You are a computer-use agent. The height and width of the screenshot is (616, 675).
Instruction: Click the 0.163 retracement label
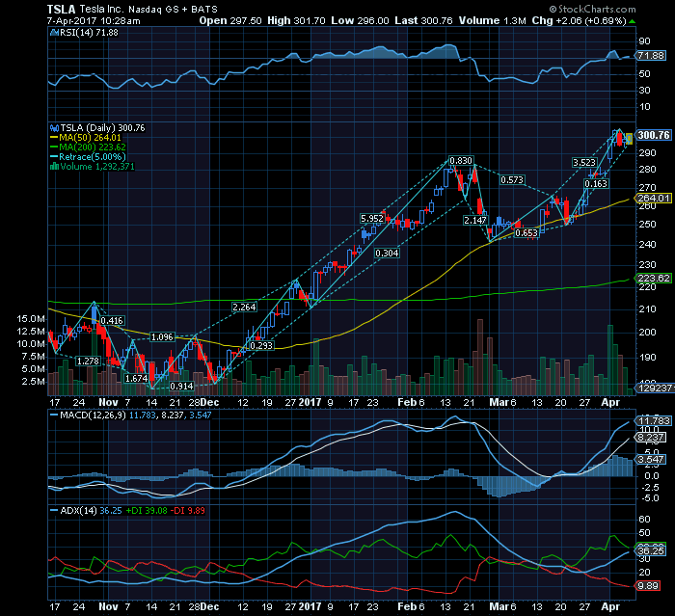tap(596, 184)
